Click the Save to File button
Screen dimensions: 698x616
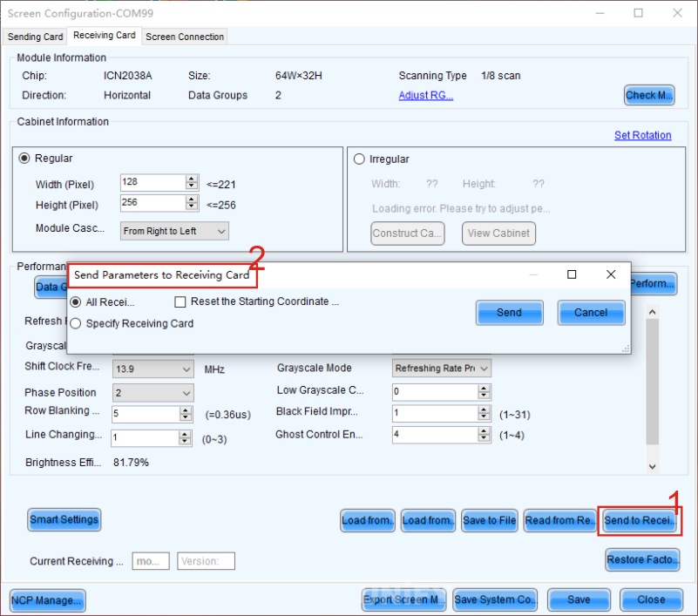489,520
